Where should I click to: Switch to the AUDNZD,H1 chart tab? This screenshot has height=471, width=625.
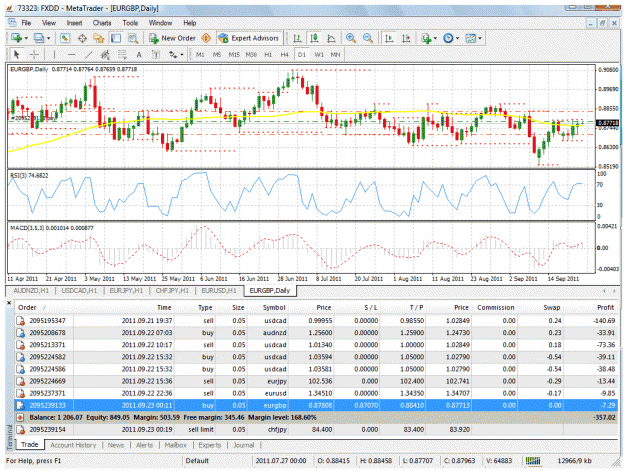tap(31, 291)
